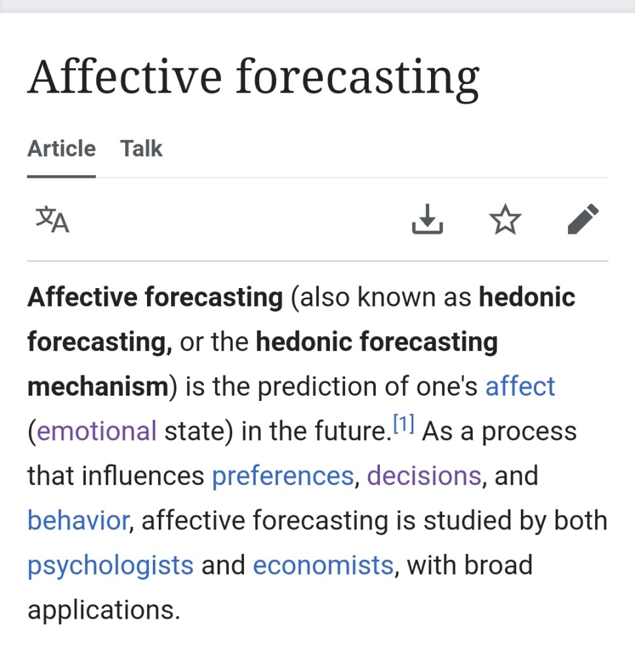Screen dimensions: 635x672
Task: Select the Article tab
Action: [62, 149]
